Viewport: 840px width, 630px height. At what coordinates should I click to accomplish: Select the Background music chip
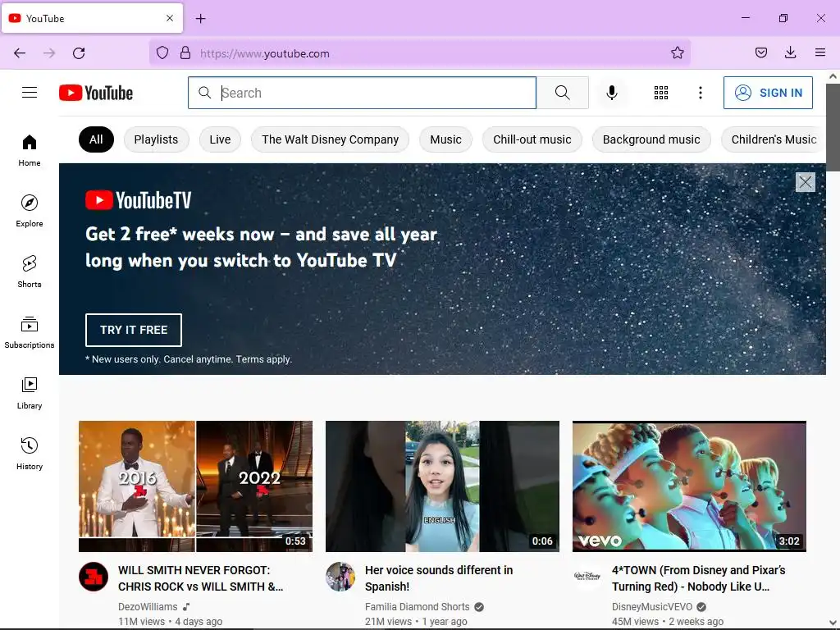(651, 139)
